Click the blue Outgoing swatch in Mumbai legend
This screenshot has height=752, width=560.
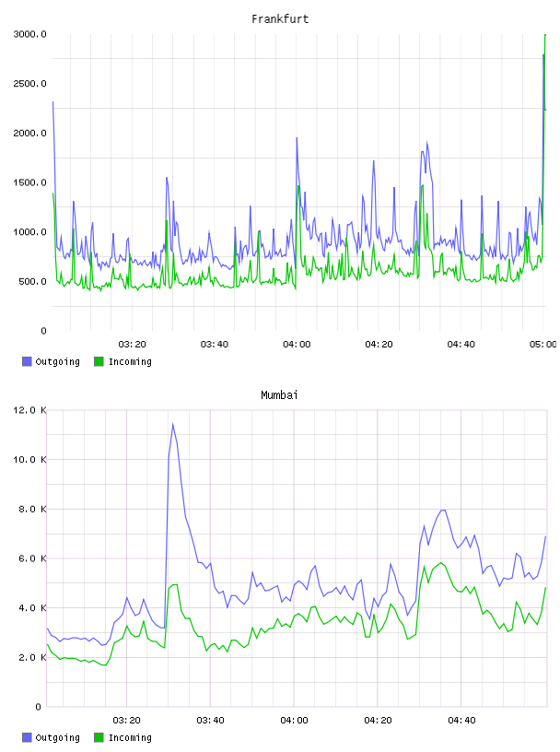tap(27, 737)
